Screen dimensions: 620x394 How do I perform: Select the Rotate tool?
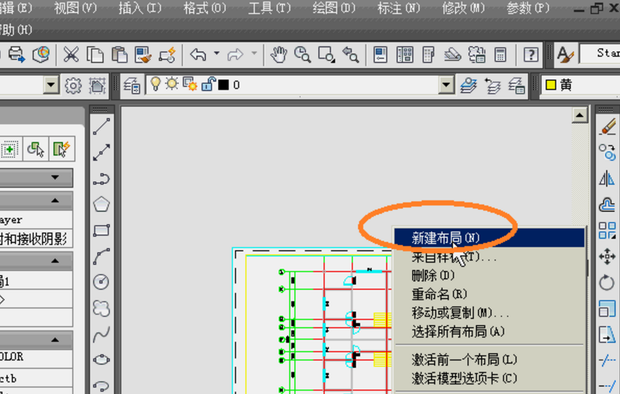click(607, 282)
